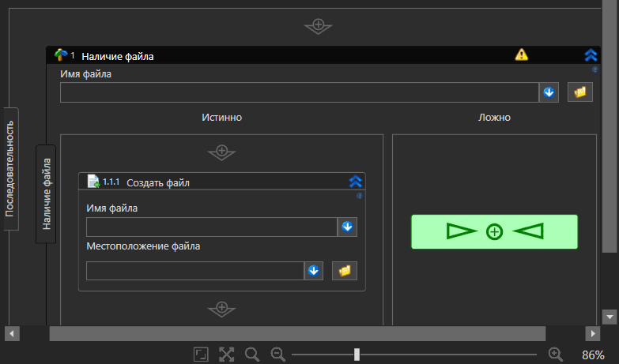Click the Наличие файла step title
The image size is (619, 364).
[118, 56]
